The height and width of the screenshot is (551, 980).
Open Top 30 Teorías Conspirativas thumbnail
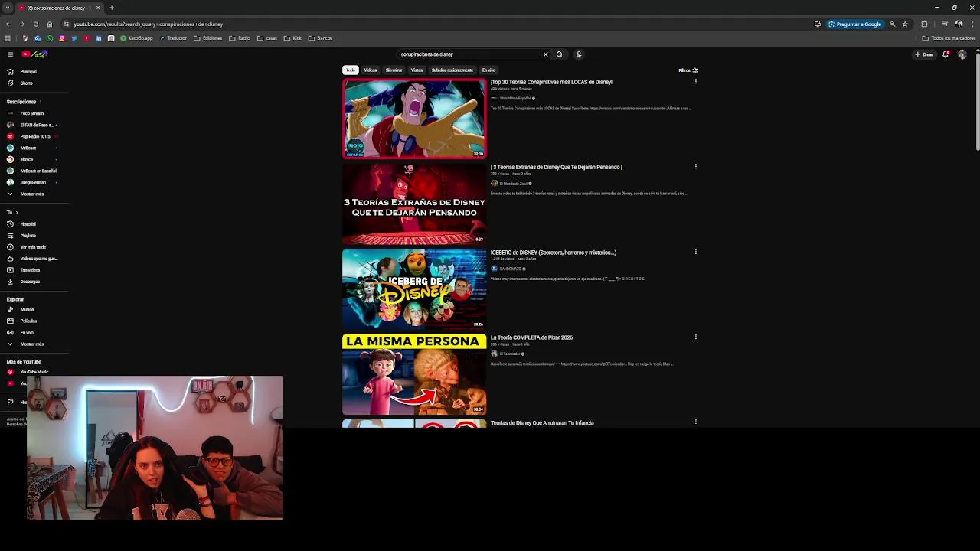point(414,119)
